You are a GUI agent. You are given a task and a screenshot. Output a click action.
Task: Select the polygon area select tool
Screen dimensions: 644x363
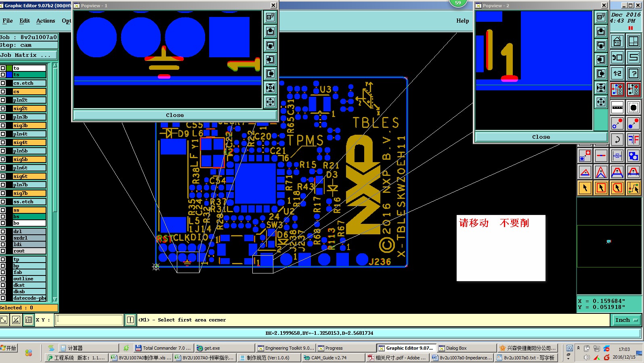(617, 188)
